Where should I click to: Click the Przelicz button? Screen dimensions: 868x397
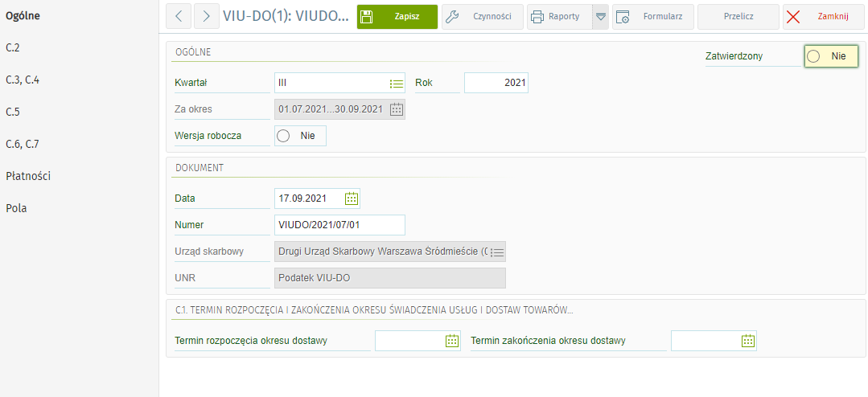tap(738, 16)
